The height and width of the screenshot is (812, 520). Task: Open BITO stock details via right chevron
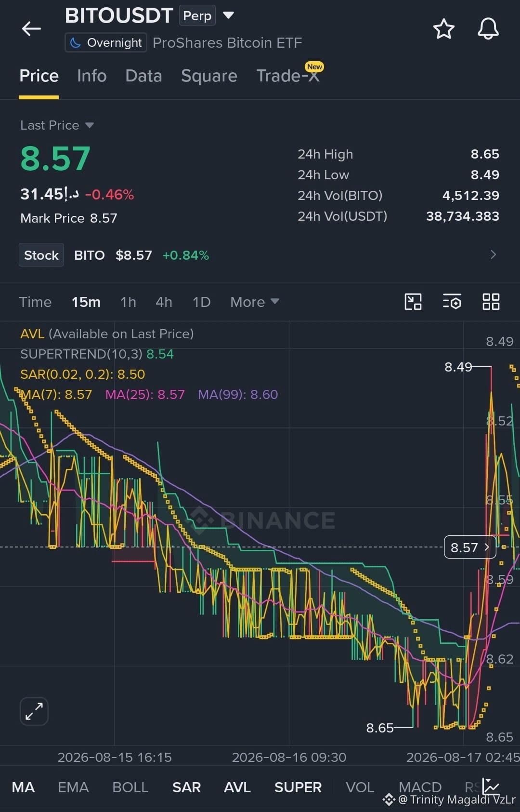coord(493,254)
